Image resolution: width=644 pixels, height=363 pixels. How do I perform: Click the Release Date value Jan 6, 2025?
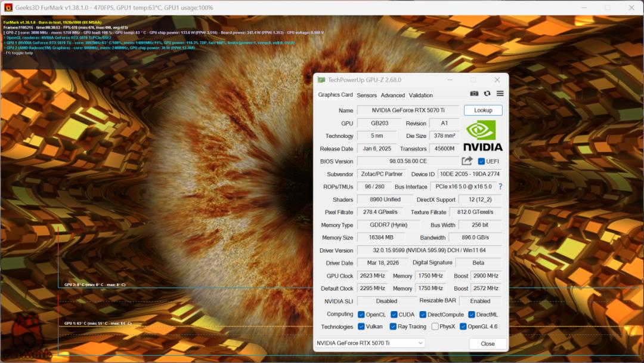tap(377, 149)
